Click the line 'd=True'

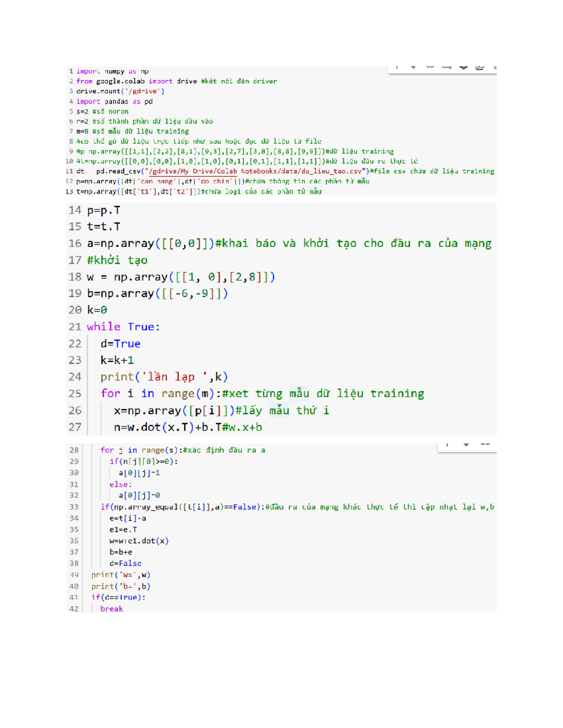point(121,344)
